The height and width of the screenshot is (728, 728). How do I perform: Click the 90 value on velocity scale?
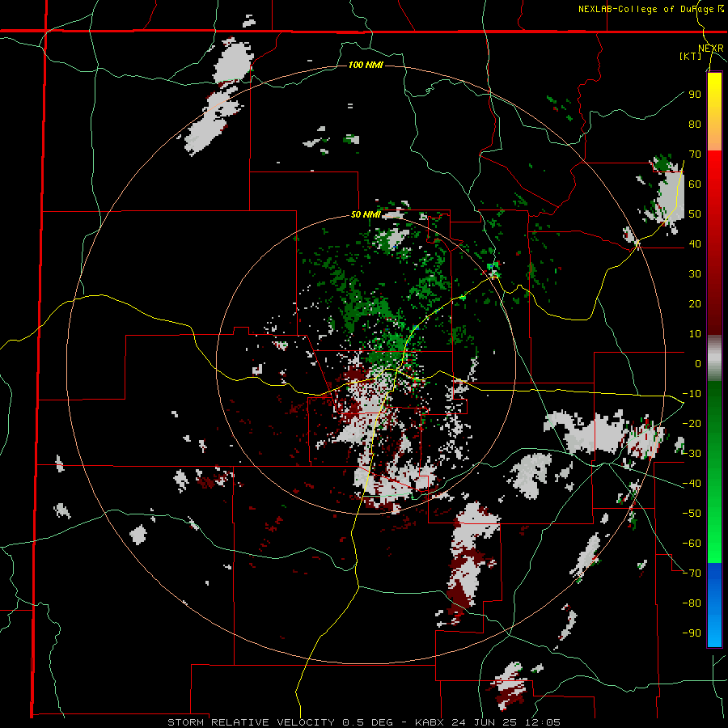pyautogui.click(x=695, y=95)
